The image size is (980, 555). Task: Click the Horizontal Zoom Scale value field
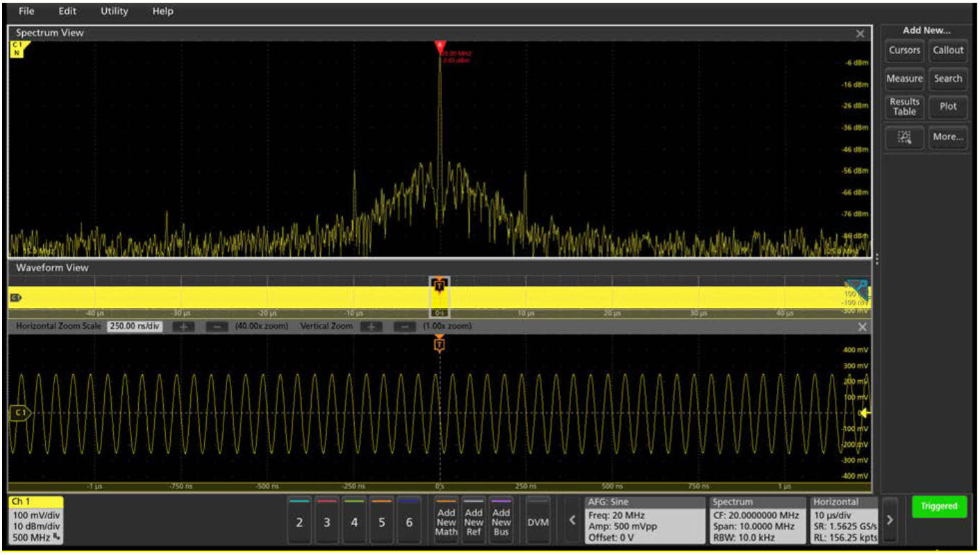135,326
